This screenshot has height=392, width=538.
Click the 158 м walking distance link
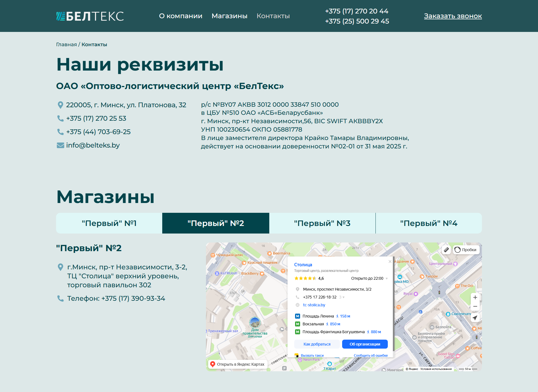[x=345, y=316]
